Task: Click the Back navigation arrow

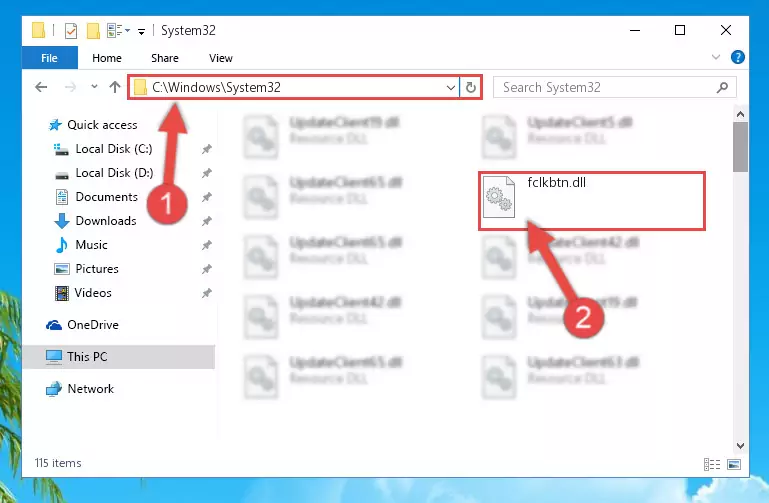Action: (x=41, y=87)
